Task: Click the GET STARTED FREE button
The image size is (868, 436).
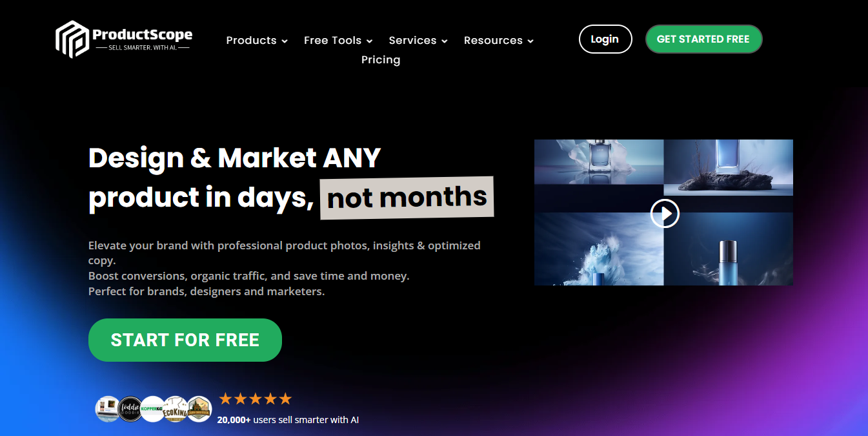Action: (703, 39)
